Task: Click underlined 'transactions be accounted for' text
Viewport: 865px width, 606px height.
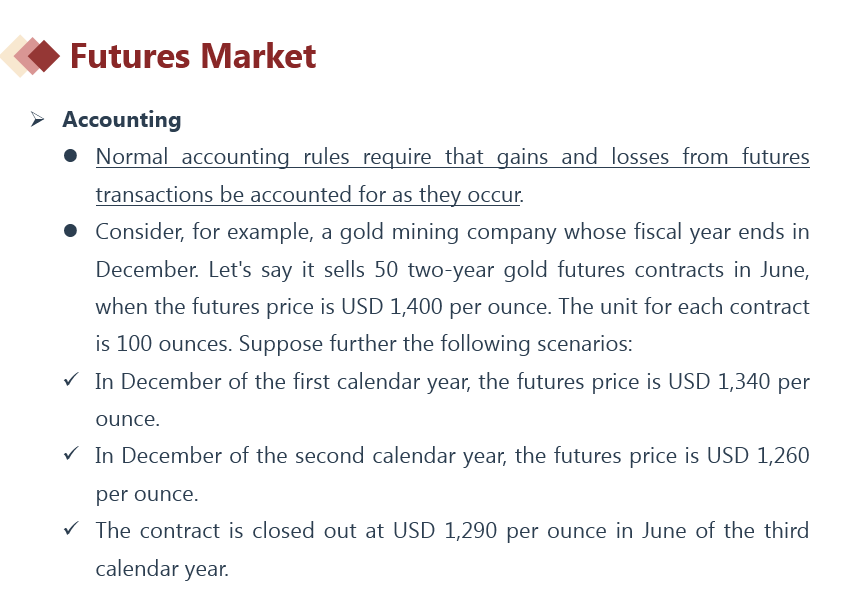Action: [x=230, y=194]
